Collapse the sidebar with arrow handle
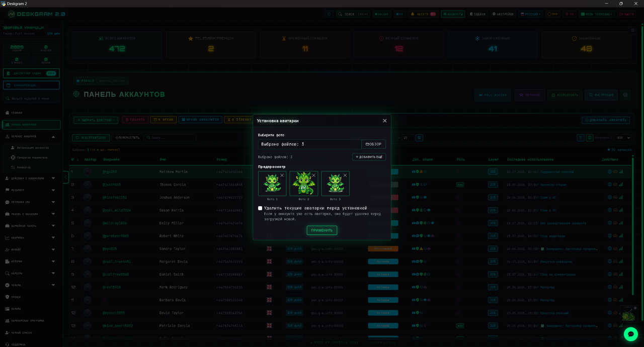644x347 pixels. [65, 177]
